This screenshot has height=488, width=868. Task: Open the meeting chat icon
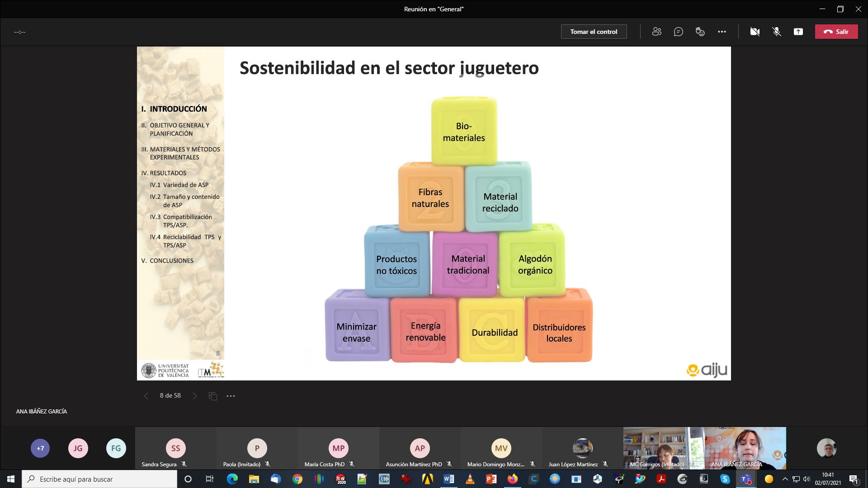678,32
